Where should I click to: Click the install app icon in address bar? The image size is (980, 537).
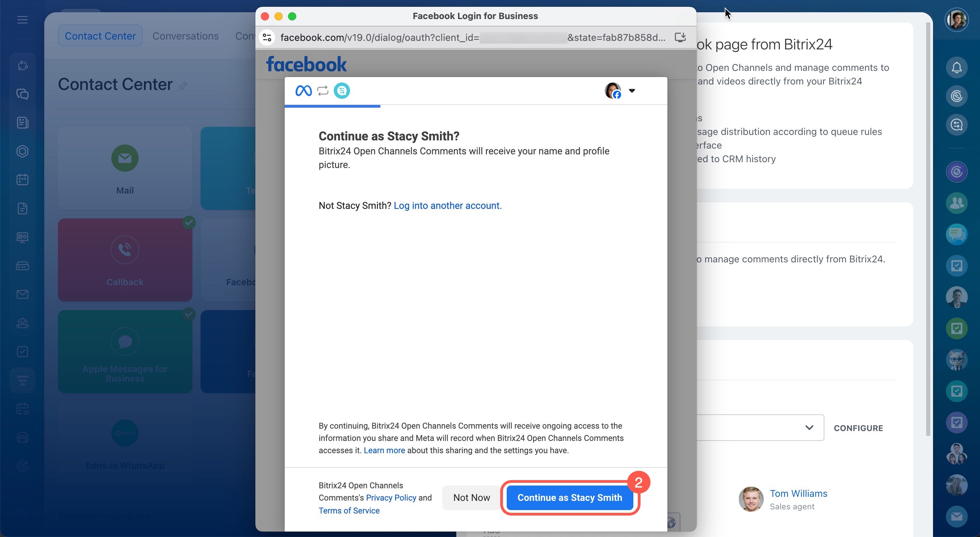tap(680, 37)
